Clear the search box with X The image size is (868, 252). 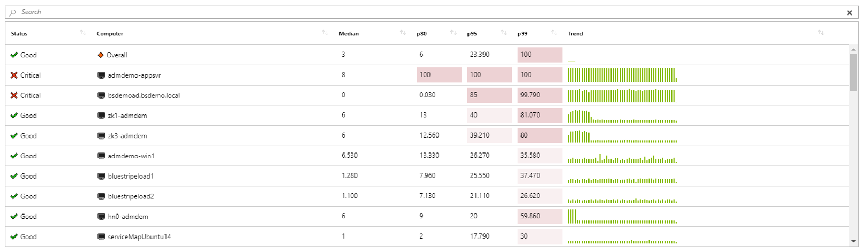click(x=849, y=13)
